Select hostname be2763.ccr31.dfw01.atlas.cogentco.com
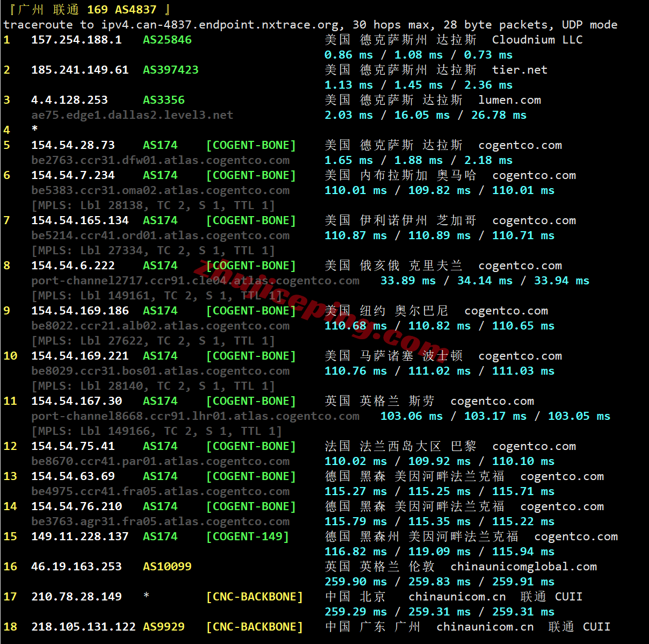The image size is (649, 644). [x=160, y=160]
